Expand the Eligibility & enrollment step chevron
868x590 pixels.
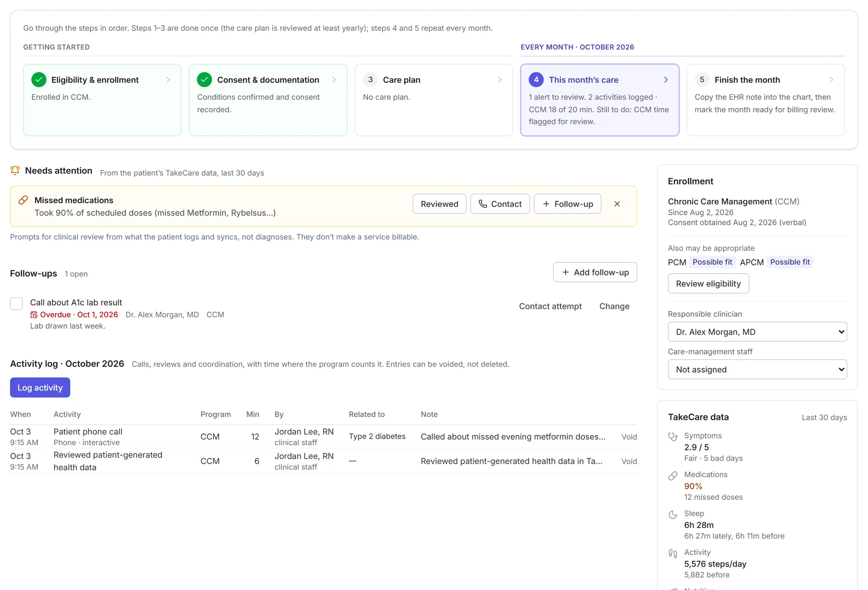click(x=168, y=80)
